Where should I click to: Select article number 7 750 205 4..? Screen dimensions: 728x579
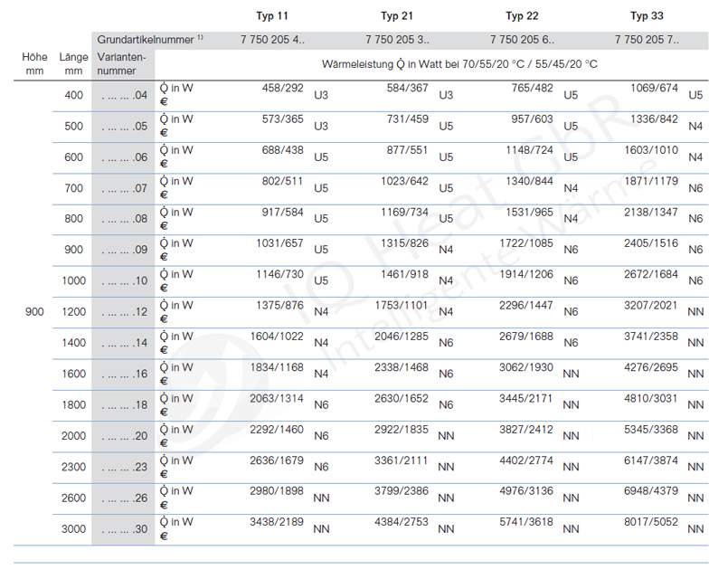pyautogui.click(x=272, y=41)
